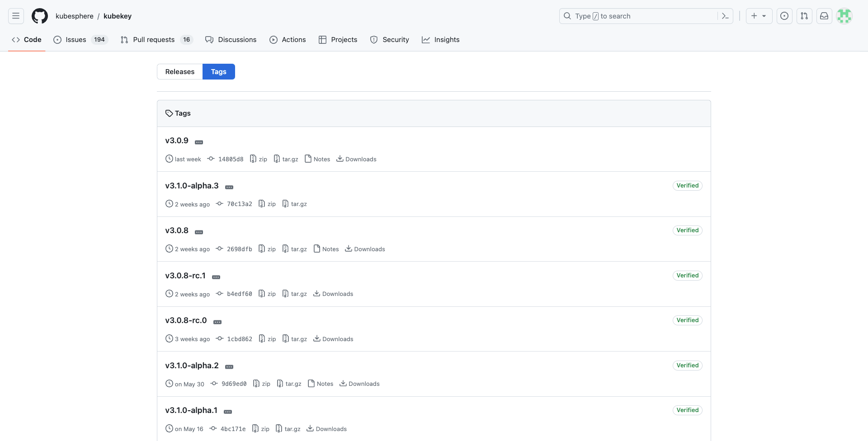Open the v3.1.0-alpha.2 tag
868x441 pixels.
192,366
